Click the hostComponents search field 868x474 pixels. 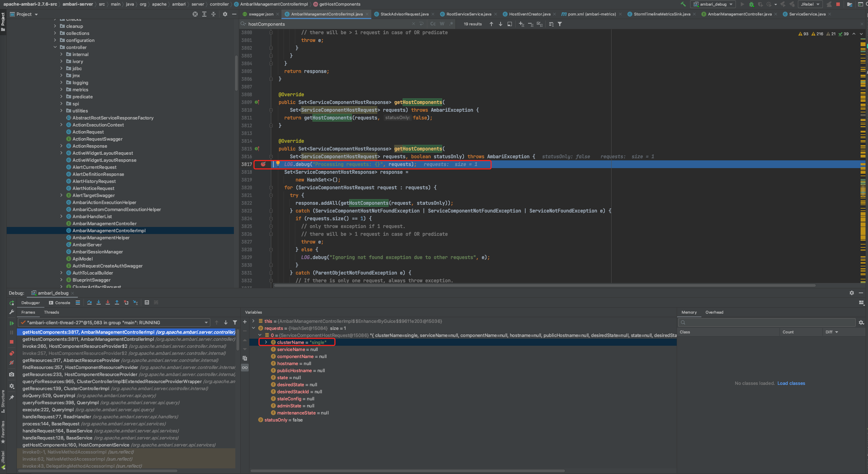tap(328, 24)
